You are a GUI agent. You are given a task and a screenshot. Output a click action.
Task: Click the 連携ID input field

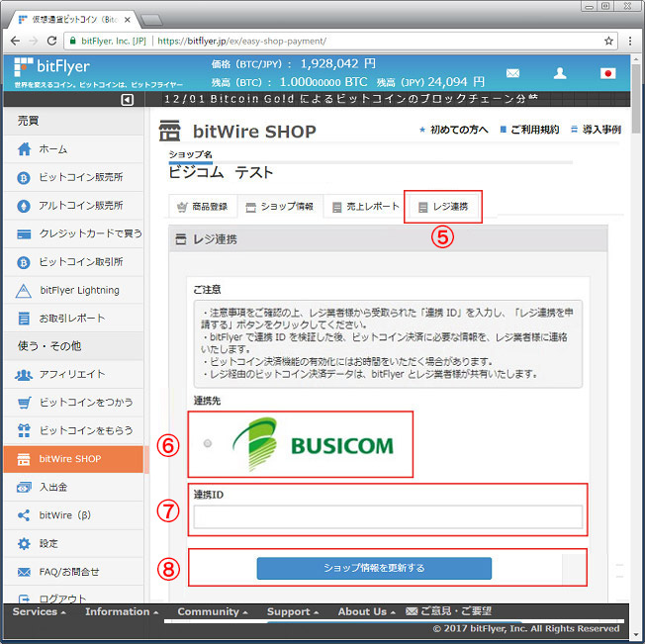388,516
